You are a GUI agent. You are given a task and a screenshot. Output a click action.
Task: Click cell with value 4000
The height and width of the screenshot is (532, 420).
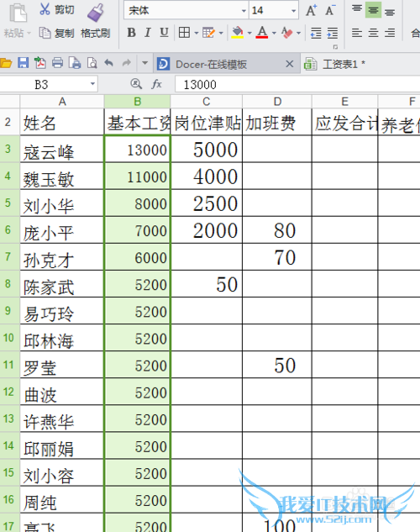pos(207,176)
